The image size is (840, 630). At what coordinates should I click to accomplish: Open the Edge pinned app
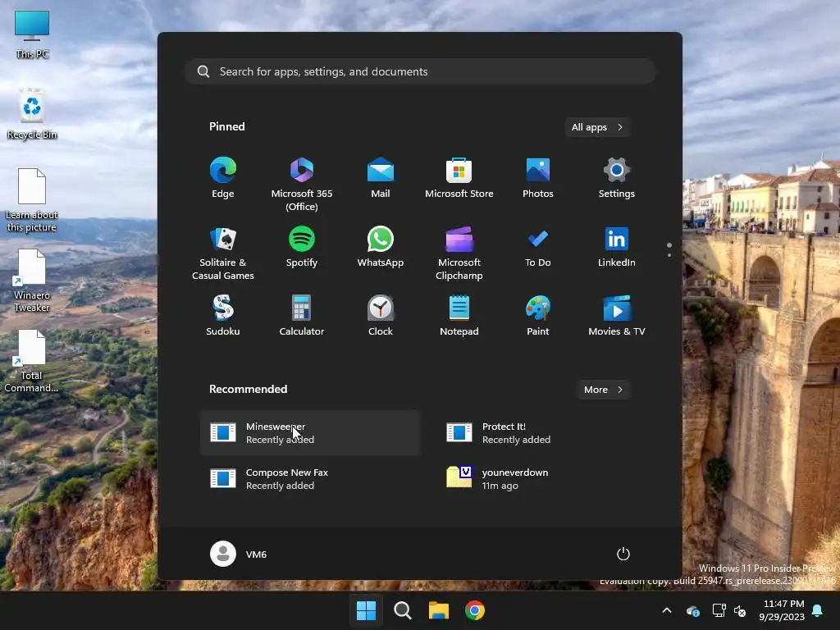click(x=223, y=178)
